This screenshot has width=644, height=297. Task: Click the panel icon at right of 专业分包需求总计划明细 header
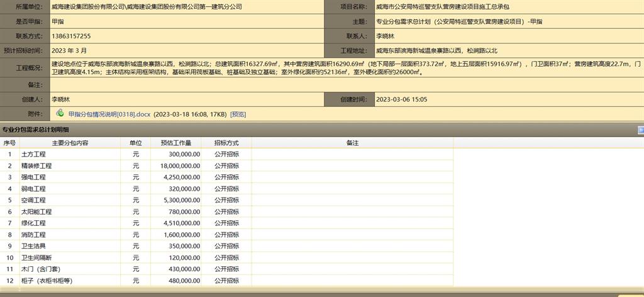[640, 130]
